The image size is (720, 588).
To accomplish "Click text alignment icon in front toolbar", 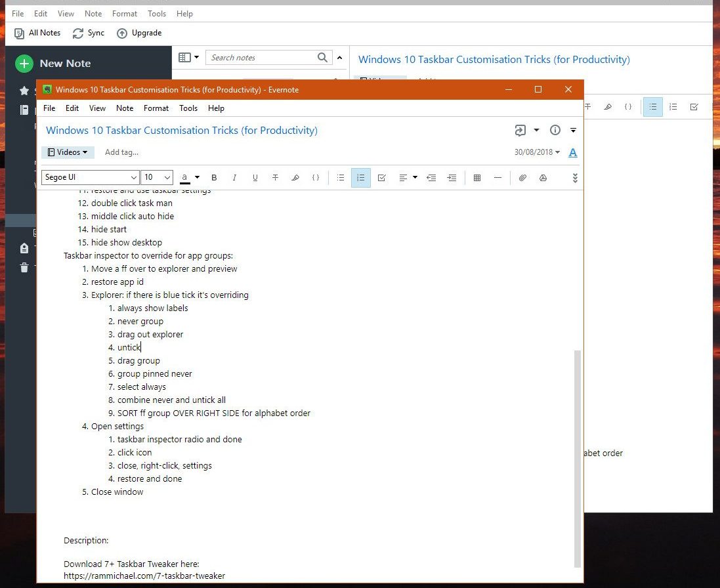I will tap(403, 178).
